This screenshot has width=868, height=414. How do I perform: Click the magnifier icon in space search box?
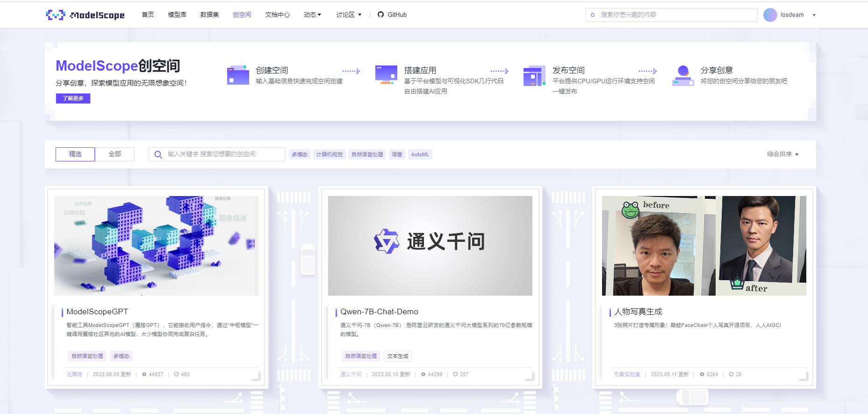[158, 154]
